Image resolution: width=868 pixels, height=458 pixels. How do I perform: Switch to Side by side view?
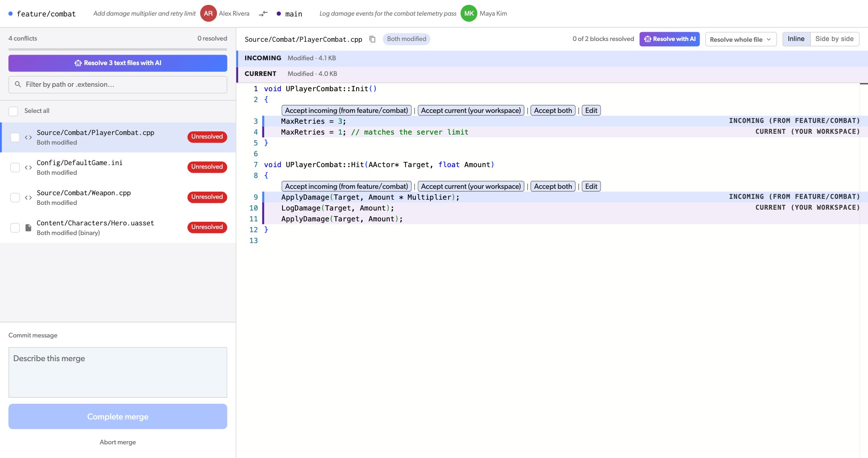834,39
